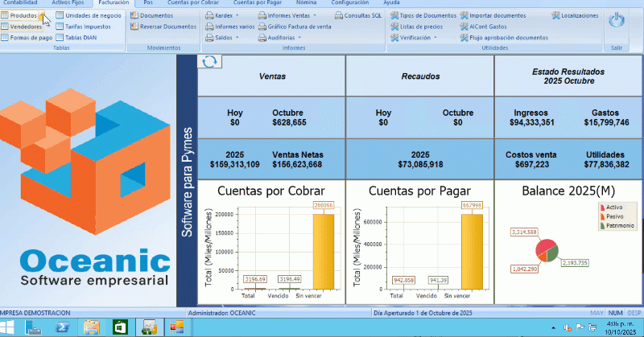This screenshot has width=644, height=337.
Task: Open Tipos de Documentos utility
Action: click(423, 15)
